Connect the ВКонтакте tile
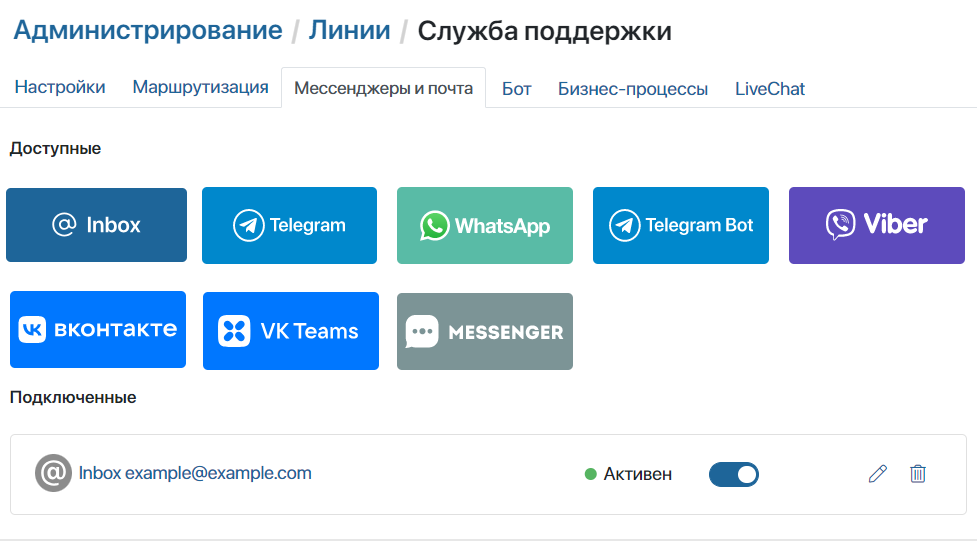Image resolution: width=977 pixels, height=541 pixels. (x=98, y=330)
